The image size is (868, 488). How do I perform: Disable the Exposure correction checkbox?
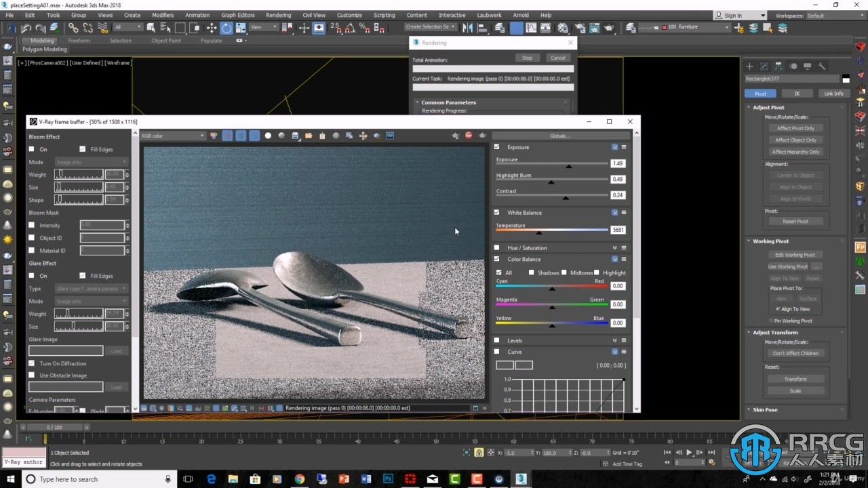496,147
